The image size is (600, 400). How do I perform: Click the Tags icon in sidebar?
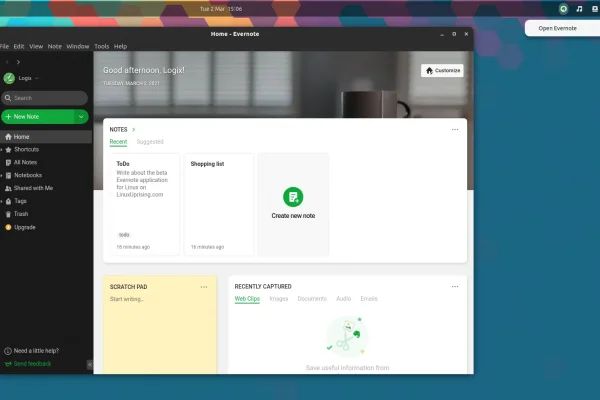(x=8, y=201)
